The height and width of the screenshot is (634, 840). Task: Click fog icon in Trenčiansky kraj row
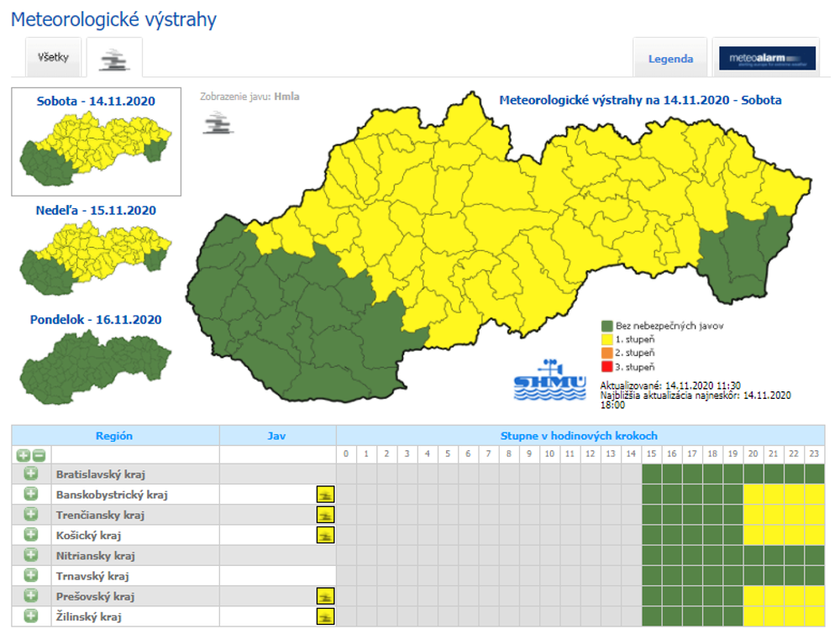[325, 515]
